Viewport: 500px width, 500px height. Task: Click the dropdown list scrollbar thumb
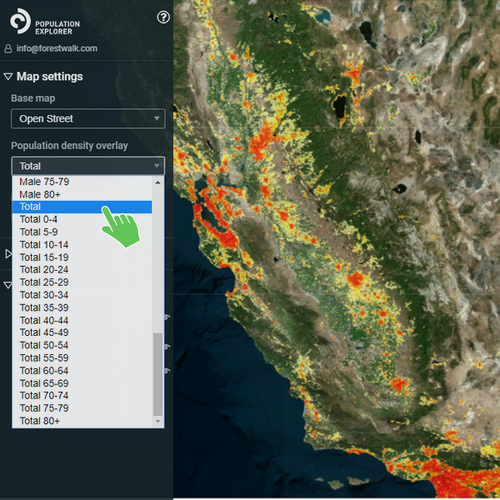158,374
